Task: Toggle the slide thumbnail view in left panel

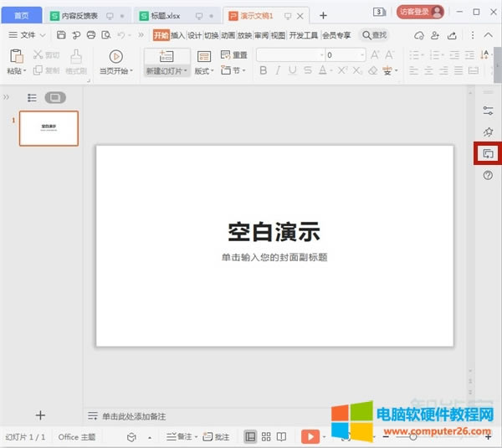Action: [x=55, y=98]
